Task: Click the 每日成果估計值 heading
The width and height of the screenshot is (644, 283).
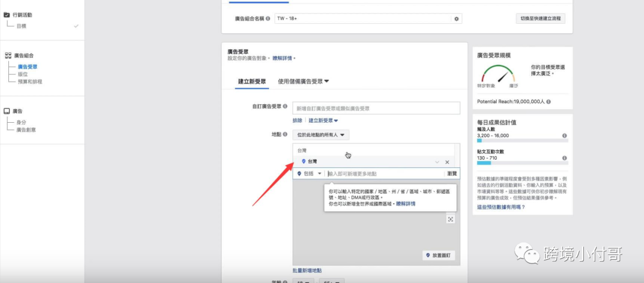Action: tap(497, 123)
